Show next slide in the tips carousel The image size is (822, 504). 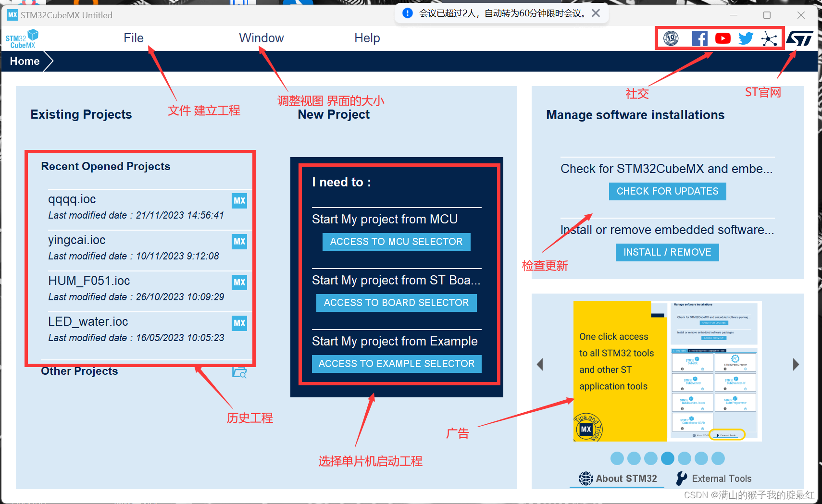click(796, 365)
